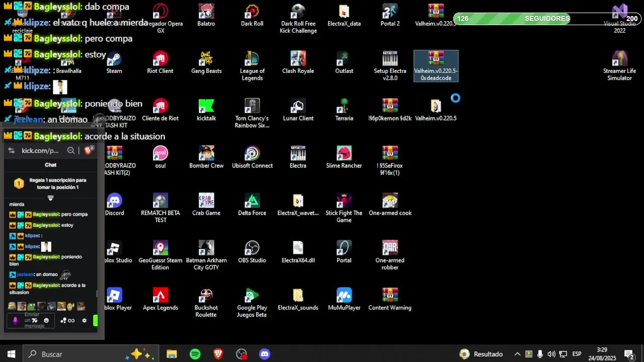
Task: Toggle the taskbar microphone tray icon
Action: [x=540, y=354]
